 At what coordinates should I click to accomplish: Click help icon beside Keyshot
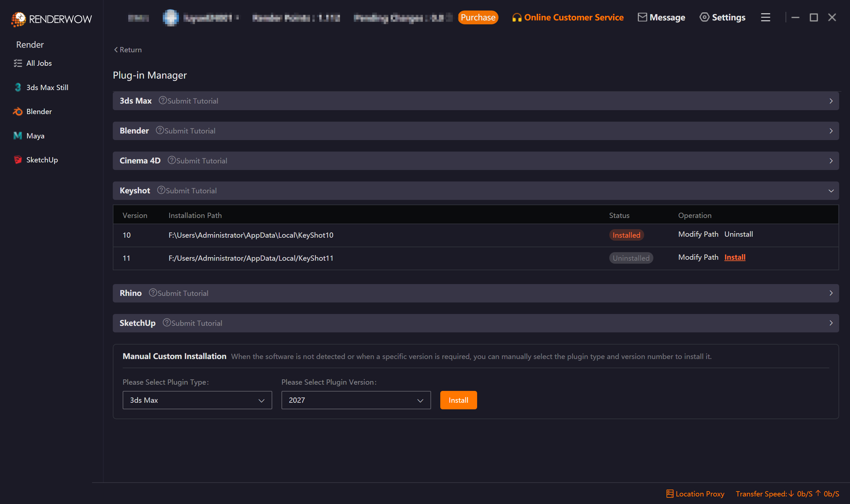click(161, 190)
